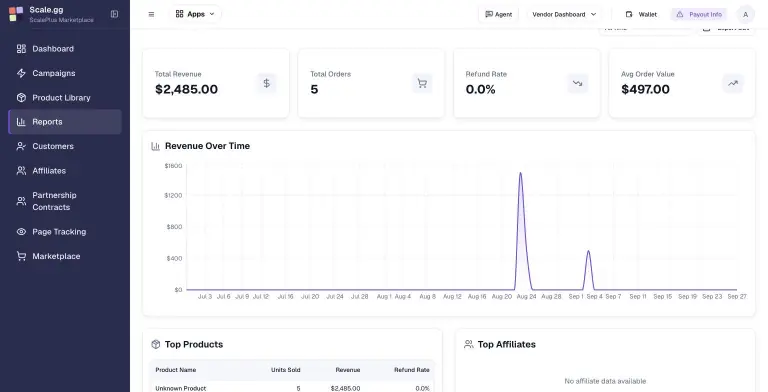Viewport: 768px width, 392px height.
Task: Open the Customers page
Action: point(65,146)
